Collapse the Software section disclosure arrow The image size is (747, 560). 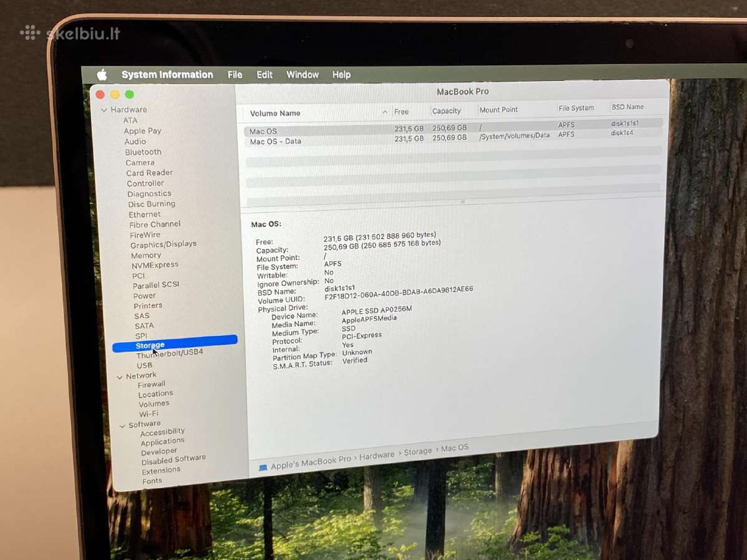pyautogui.click(x=123, y=426)
